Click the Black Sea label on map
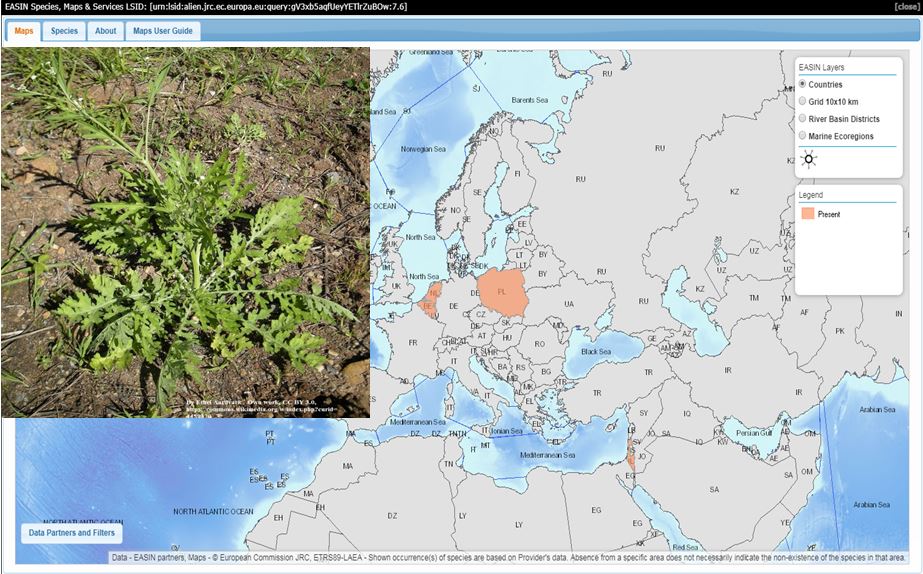This screenshot has height=574, width=923. pyautogui.click(x=596, y=351)
